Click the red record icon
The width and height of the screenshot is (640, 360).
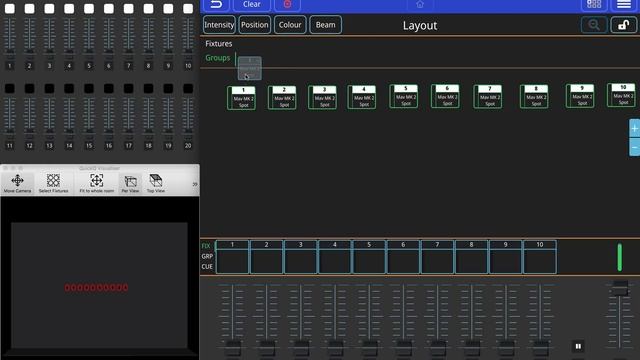point(287,4)
